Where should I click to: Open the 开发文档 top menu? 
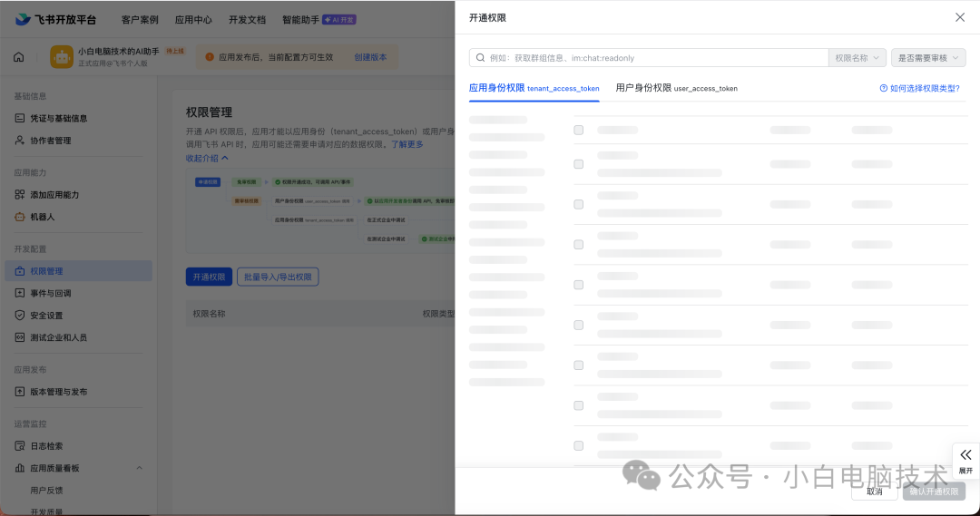pos(247,19)
